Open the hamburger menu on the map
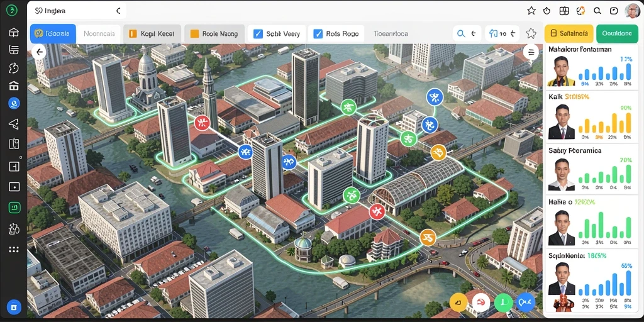This screenshot has width=644, height=322. click(x=531, y=52)
